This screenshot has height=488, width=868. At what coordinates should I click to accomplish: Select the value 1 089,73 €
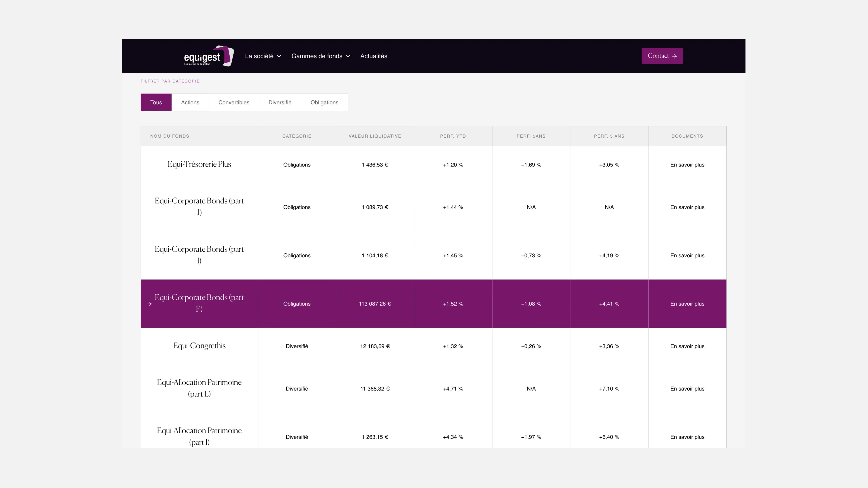pyautogui.click(x=375, y=207)
